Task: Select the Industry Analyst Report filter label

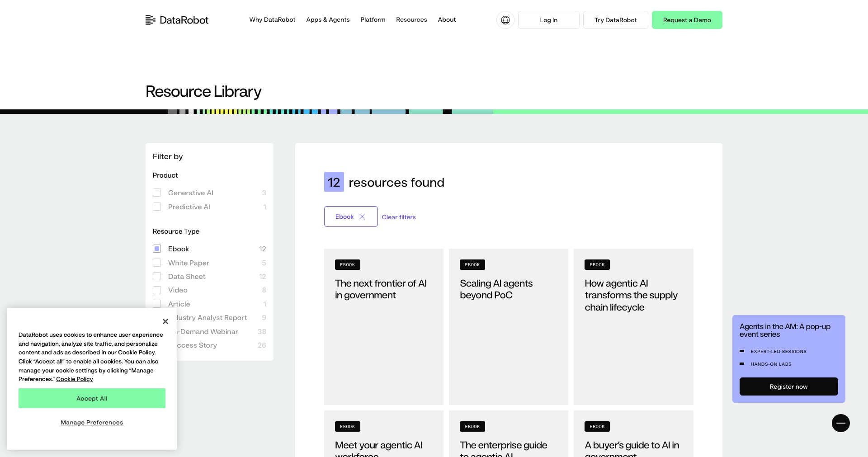Action: (x=212, y=318)
